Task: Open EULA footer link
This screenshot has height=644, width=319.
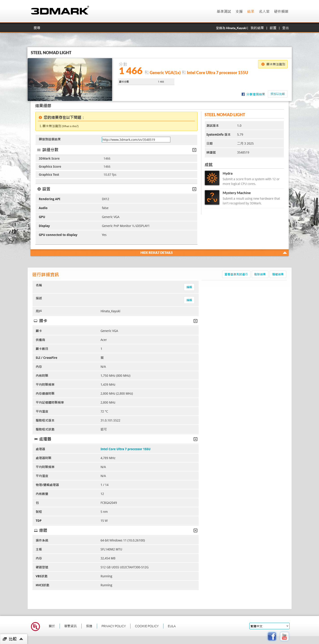Action: (171, 626)
